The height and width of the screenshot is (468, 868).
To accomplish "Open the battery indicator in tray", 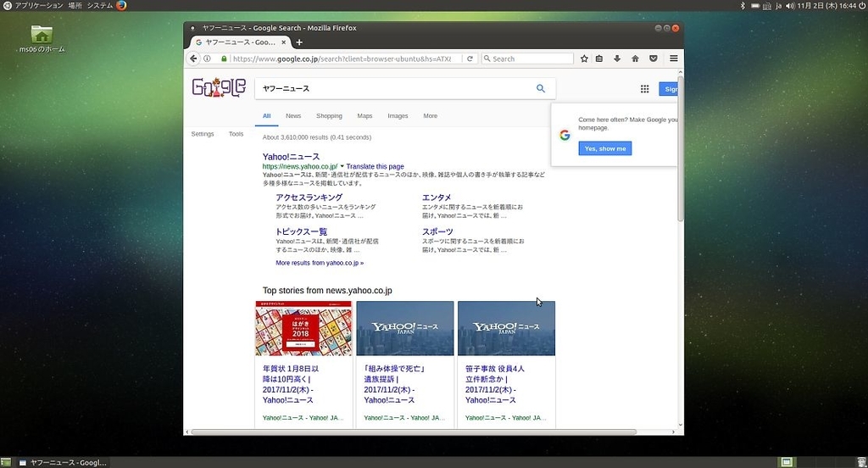I will (x=755, y=6).
